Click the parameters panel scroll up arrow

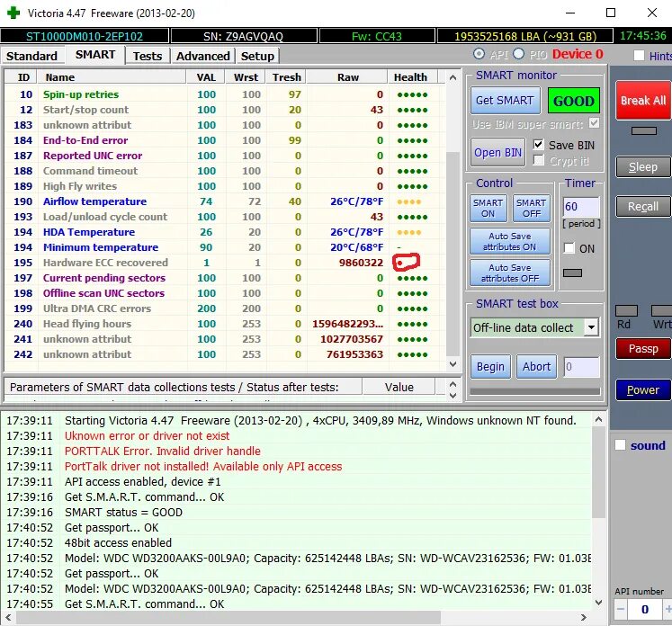(x=453, y=383)
